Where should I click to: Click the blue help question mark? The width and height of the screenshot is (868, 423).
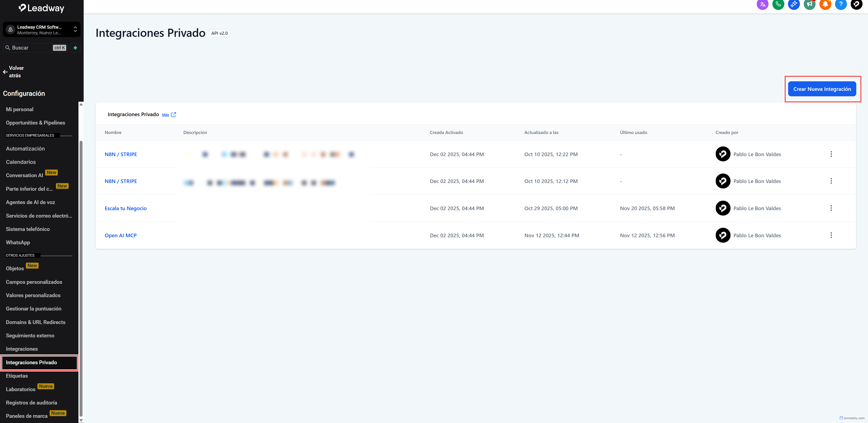[841, 4]
